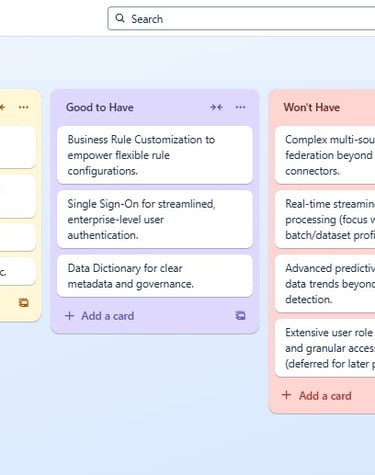The image size is (375, 475).
Task: Add a card to Good to Have
Action: click(x=100, y=316)
